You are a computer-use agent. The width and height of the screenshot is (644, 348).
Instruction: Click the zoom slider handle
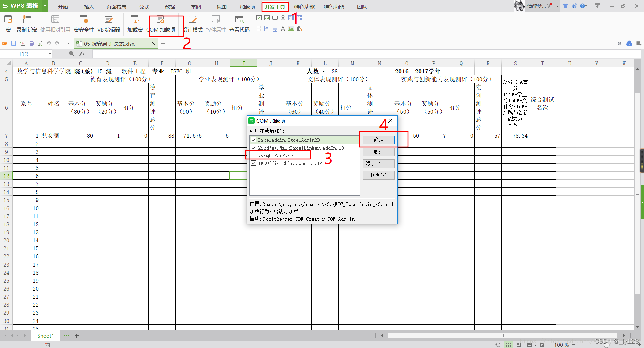click(606, 345)
